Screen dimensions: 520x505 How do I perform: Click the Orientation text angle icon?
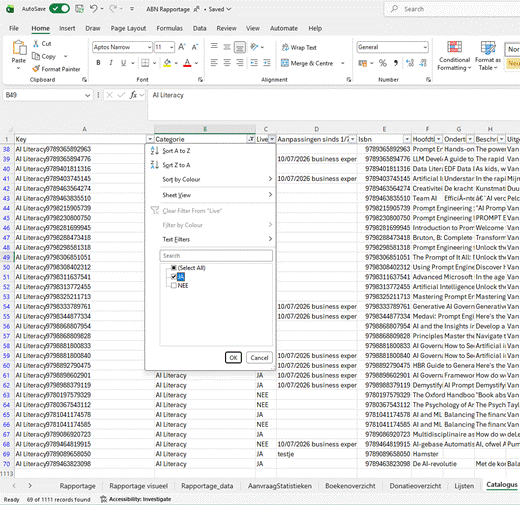pyautogui.click(x=254, y=47)
